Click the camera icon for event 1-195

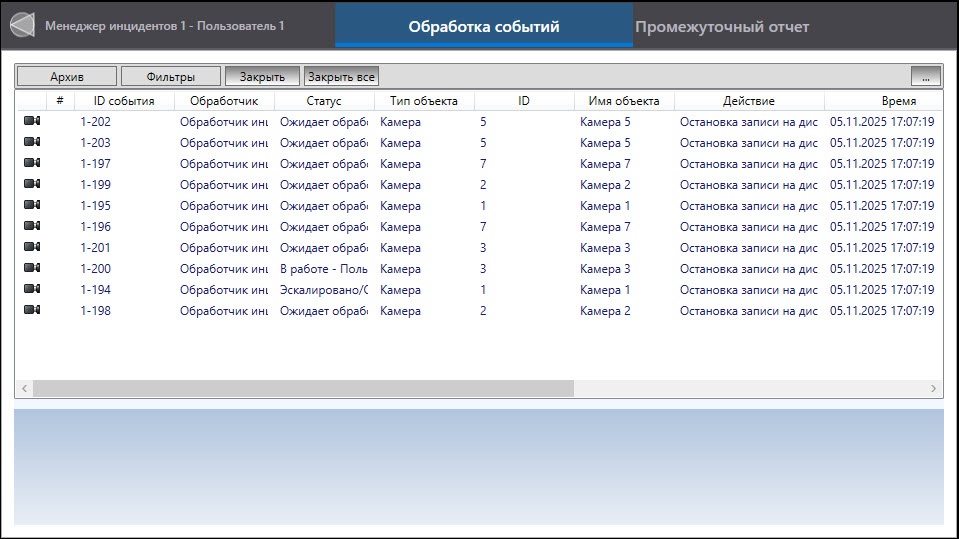32,206
